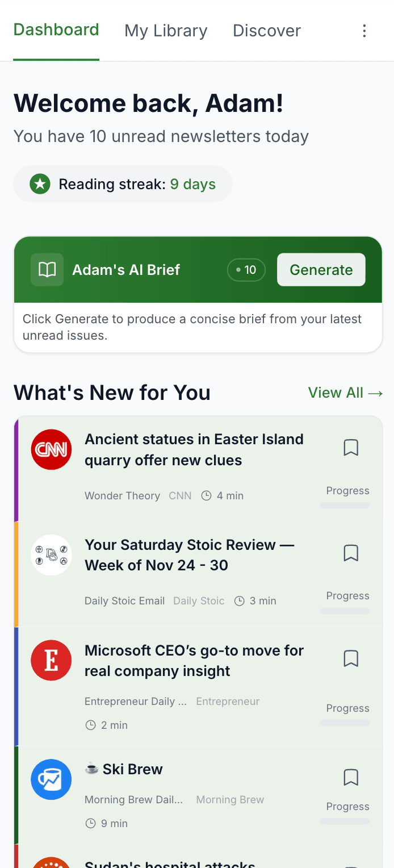
Task: Bookmark the Easter Island statues article
Action: click(x=351, y=448)
